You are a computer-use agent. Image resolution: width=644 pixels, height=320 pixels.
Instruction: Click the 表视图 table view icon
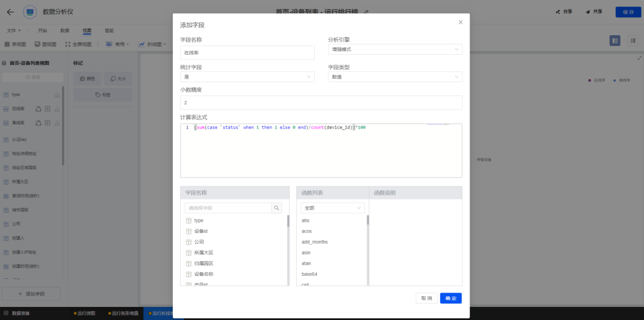[x=7, y=44]
